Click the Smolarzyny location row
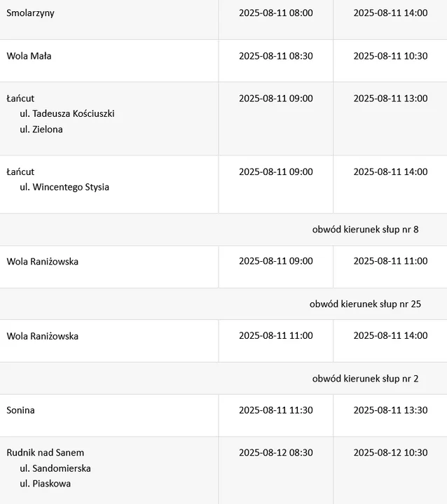 [224, 20]
